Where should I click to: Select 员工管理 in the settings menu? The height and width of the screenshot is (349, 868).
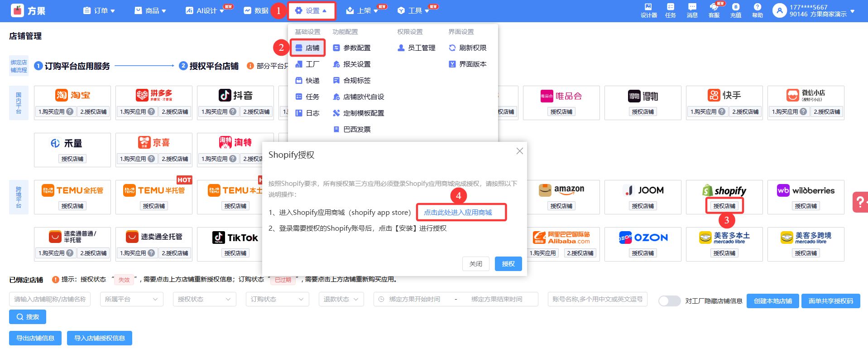417,48
